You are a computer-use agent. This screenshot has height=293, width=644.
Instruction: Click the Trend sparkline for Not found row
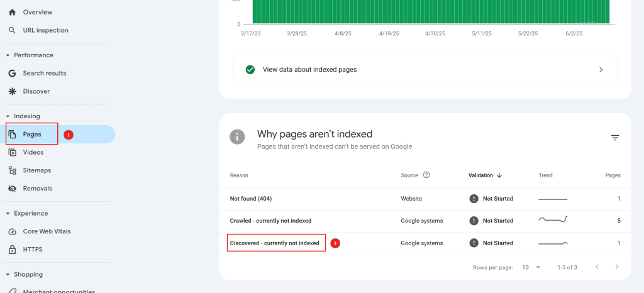[x=553, y=199]
